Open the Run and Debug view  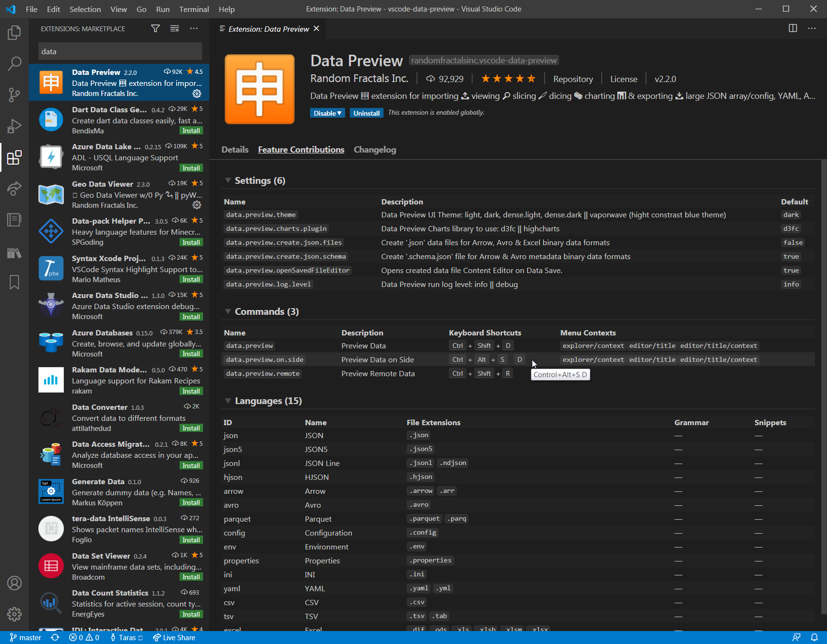[14, 126]
